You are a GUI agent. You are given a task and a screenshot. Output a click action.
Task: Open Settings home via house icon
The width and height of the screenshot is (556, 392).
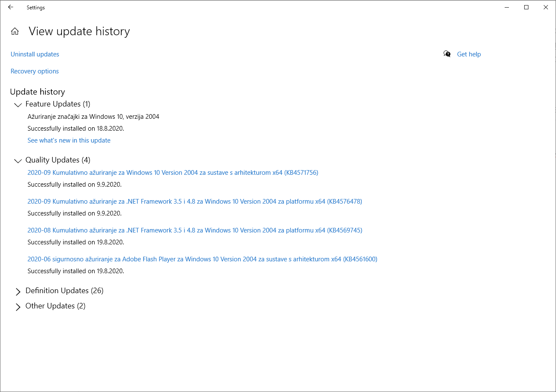click(x=15, y=31)
